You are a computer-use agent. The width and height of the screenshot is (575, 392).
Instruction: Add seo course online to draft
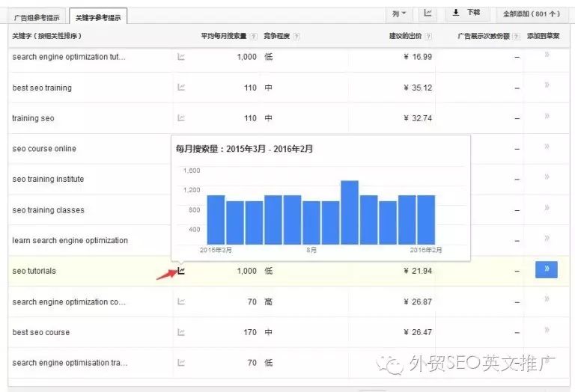pos(547,146)
